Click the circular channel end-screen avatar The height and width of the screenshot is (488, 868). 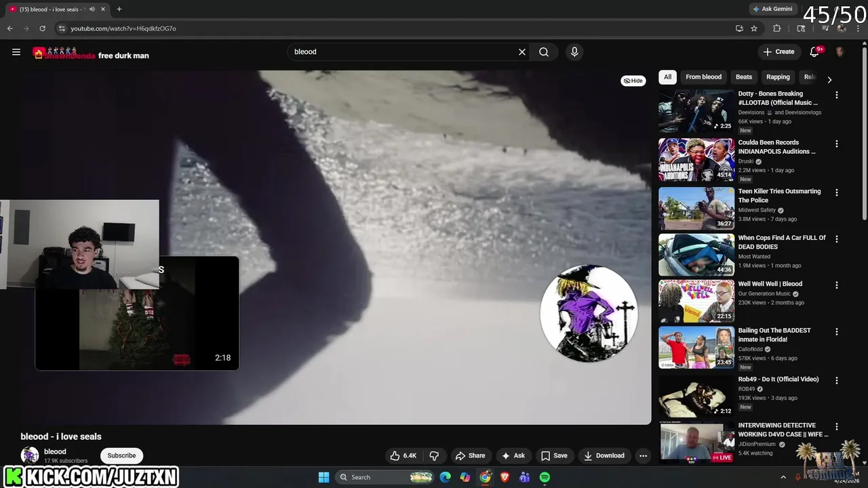click(589, 313)
